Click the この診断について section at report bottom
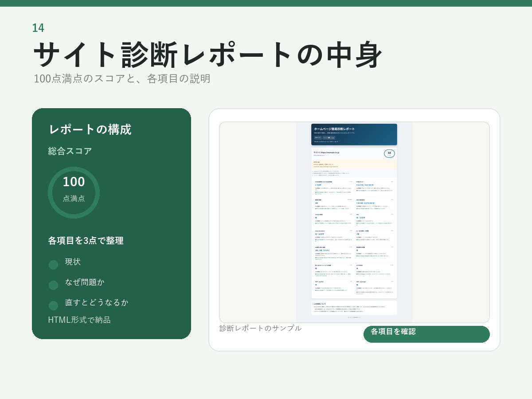The image size is (532, 399). click(x=354, y=308)
